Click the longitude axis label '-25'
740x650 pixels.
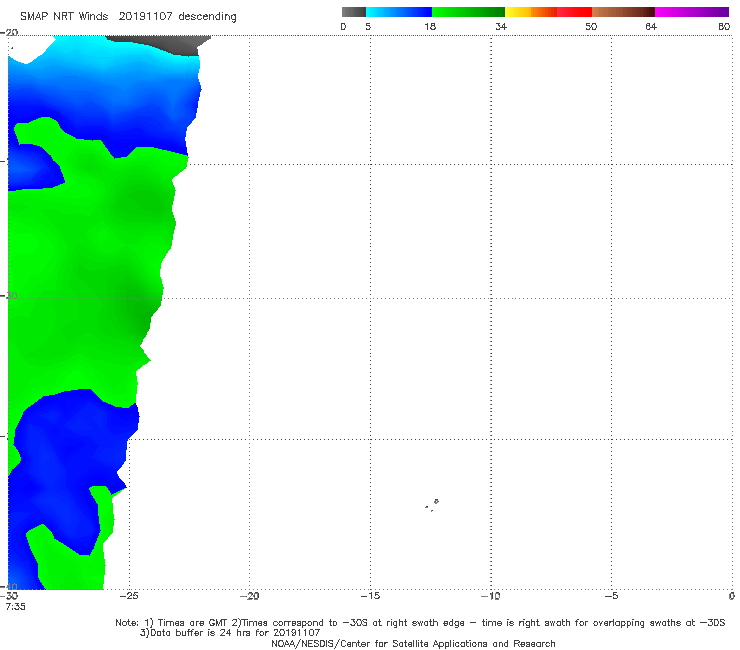[x=129, y=596]
